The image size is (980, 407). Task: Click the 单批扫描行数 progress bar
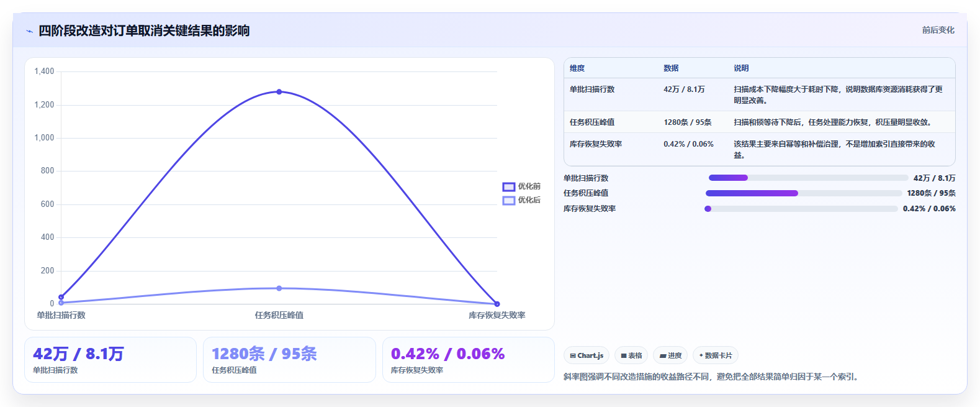pos(808,178)
